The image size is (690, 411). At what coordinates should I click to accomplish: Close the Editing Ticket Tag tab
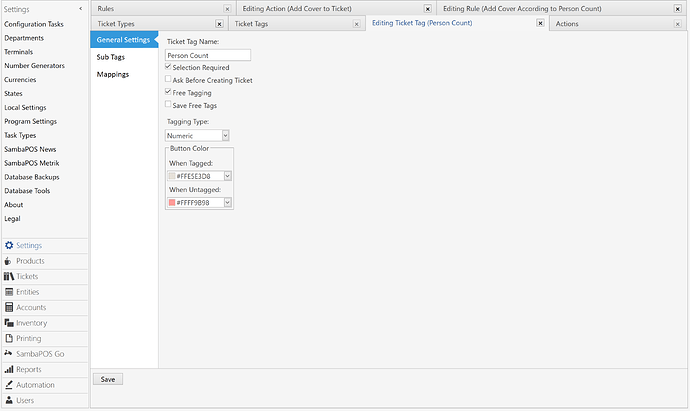[x=540, y=23]
